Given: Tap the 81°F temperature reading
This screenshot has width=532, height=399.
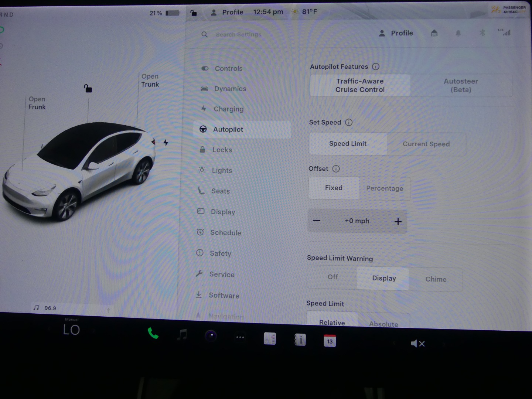Looking at the screenshot, I should (310, 11).
